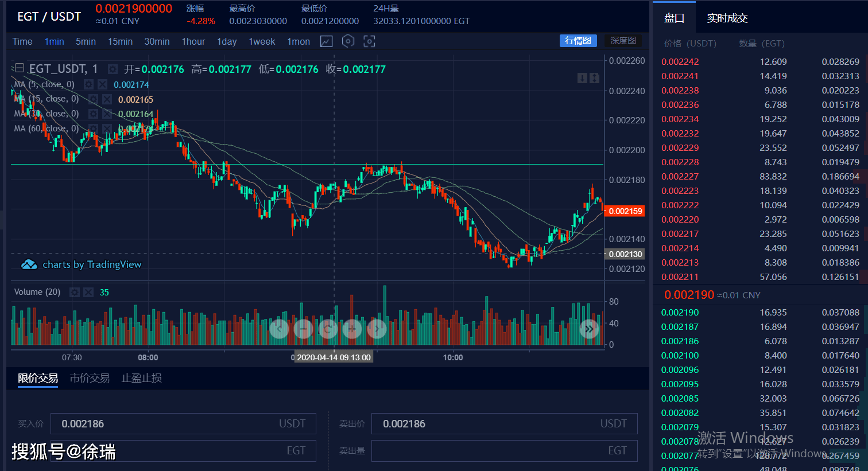Click 卖出量 sell amount input field
Image resolution: width=868 pixels, height=471 pixels.
point(504,450)
